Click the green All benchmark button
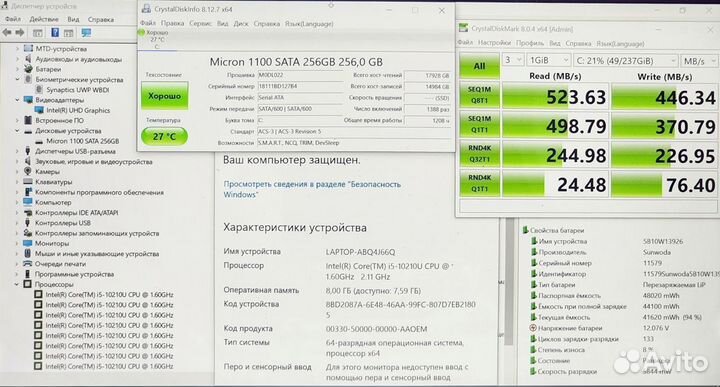Screen dimensions: 720x387 (x=479, y=66)
